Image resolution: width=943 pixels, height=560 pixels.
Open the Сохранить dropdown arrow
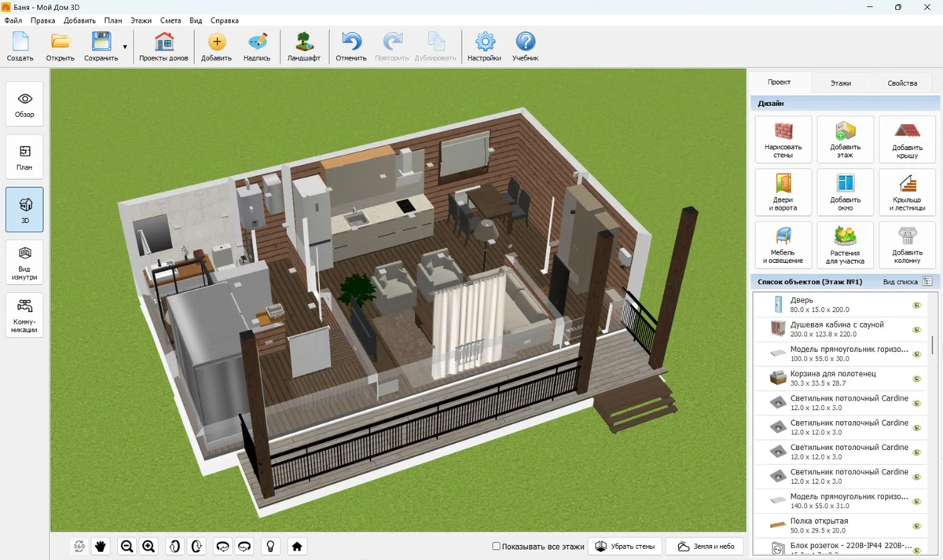coord(124,47)
